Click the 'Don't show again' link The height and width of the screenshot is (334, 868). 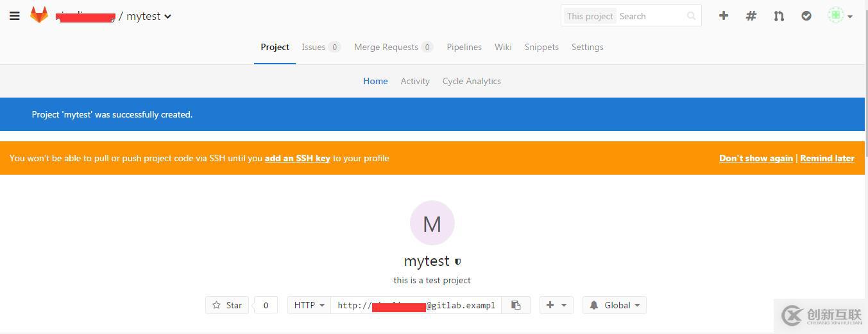(x=756, y=158)
